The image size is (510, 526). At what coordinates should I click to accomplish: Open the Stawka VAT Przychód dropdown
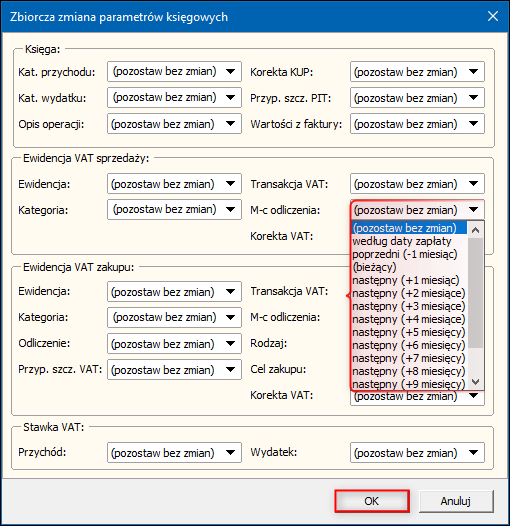pyautogui.click(x=174, y=453)
